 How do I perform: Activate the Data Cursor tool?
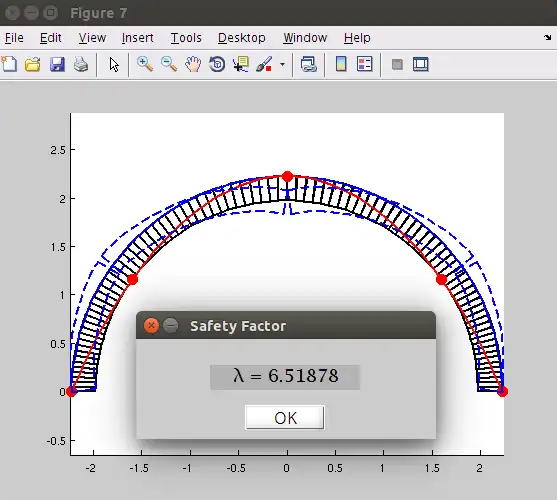[x=241, y=64]
